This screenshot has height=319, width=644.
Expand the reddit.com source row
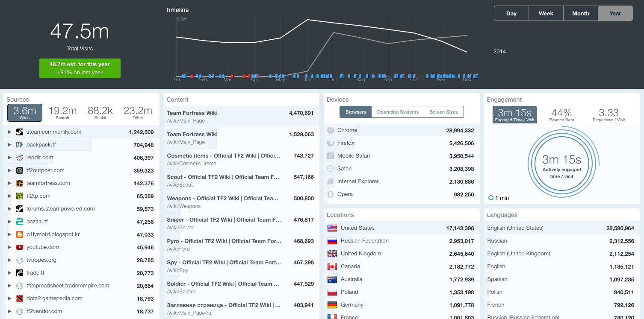[x=10, y=158]
